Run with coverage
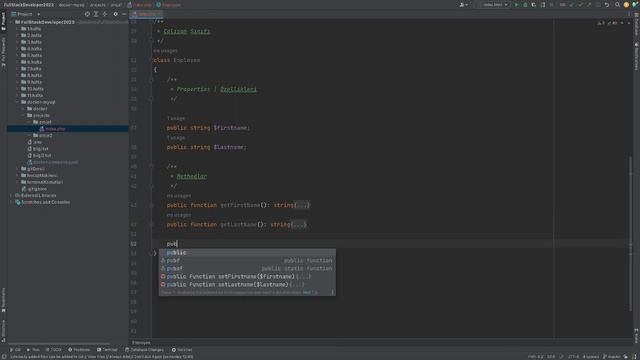 coord(534,5)
